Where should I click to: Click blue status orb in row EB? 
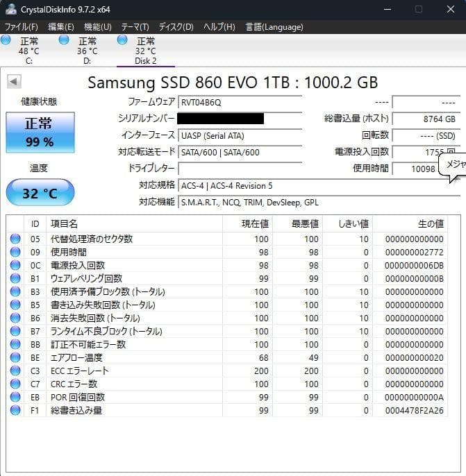coord(15,398)
